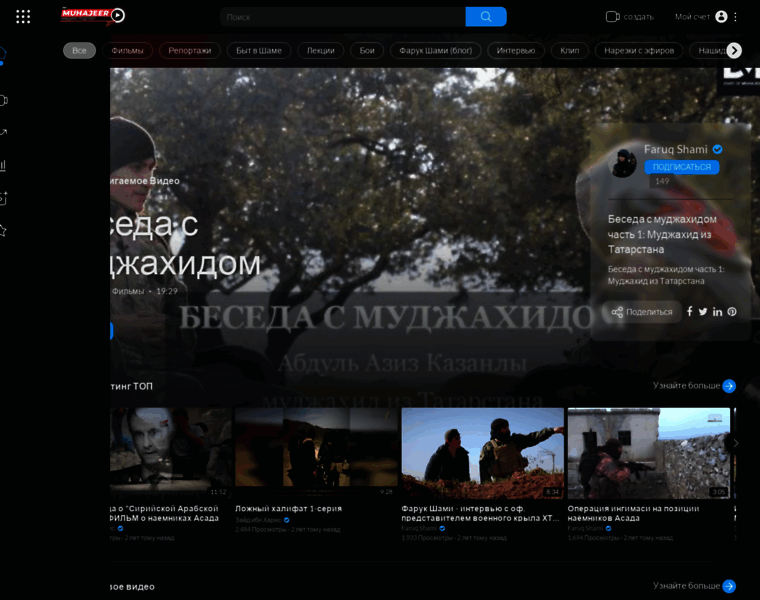
Task: Click the card title Беседа с муджахидом часть 1
Action: click(662, 234)
